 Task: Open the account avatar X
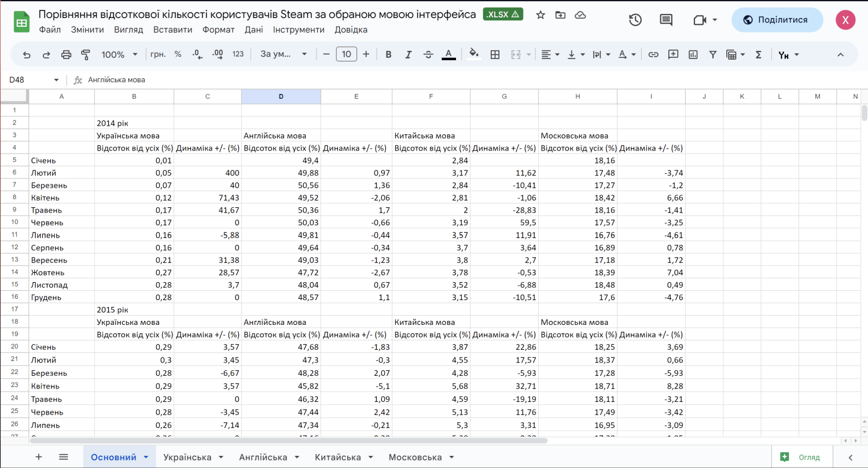pyautogui.click(x=845, y=20)
